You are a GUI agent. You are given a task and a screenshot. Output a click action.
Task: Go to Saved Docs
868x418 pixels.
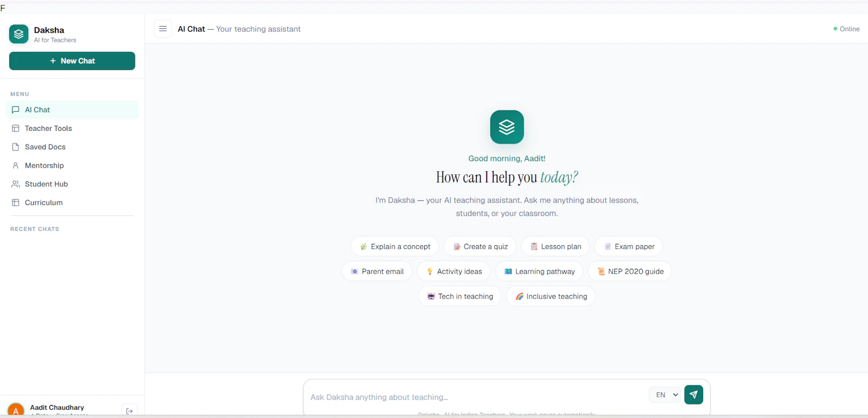coord(72,147)
